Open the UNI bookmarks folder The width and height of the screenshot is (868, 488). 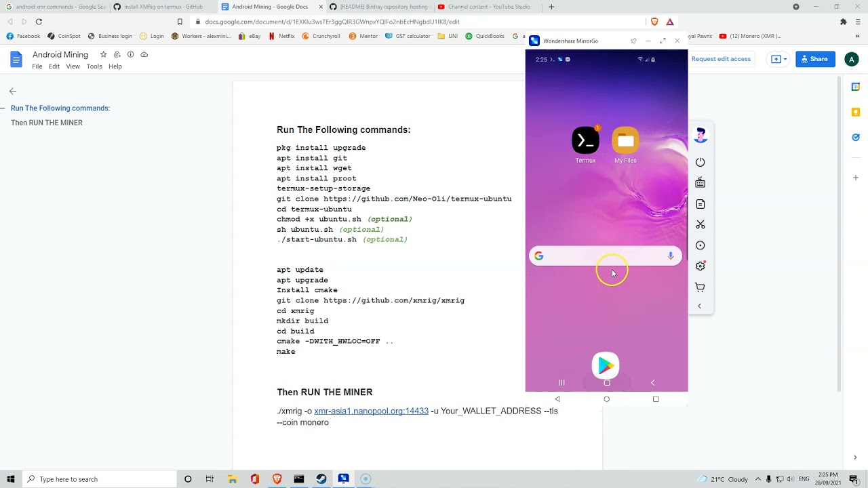point(448,36)
